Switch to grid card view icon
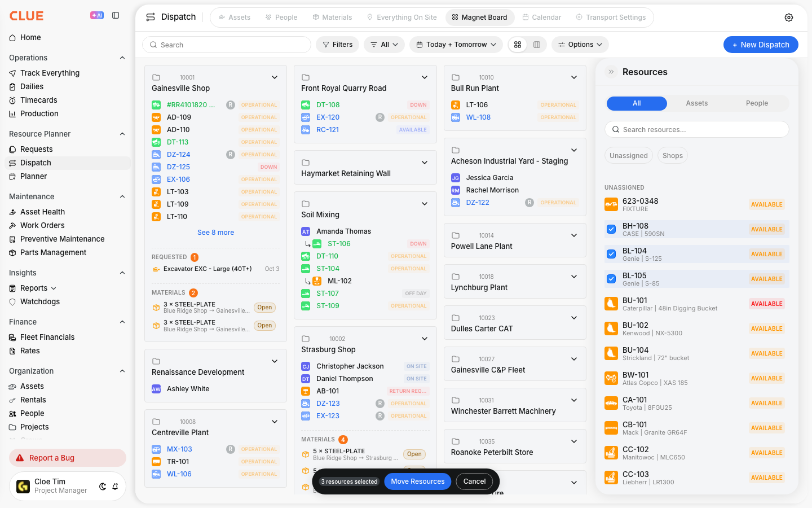This screenshot has width=812, height=508. [x=518, y=45]
